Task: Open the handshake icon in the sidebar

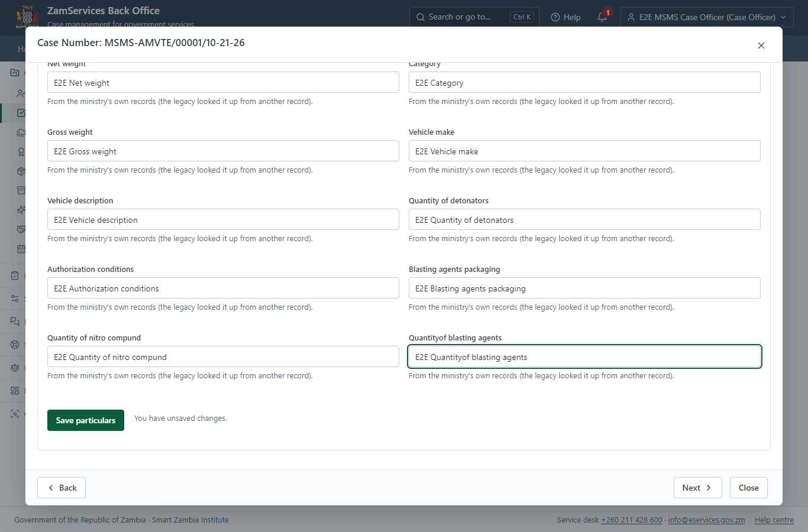Action: tap(21, 229)
